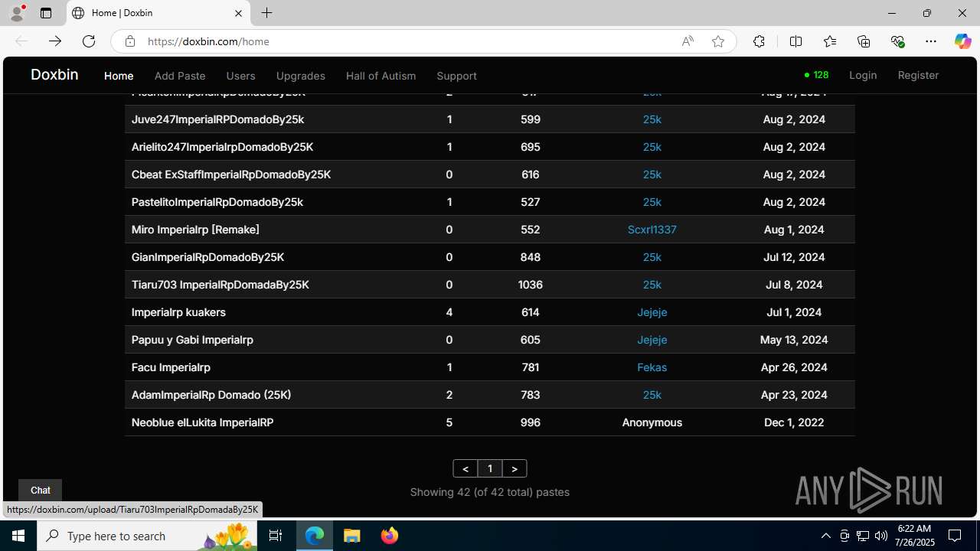This screenshot has height=551, width=980.
Task: Open paste Arielito247ImperialrpDomadoBy25K
Action: coord(222,147)
